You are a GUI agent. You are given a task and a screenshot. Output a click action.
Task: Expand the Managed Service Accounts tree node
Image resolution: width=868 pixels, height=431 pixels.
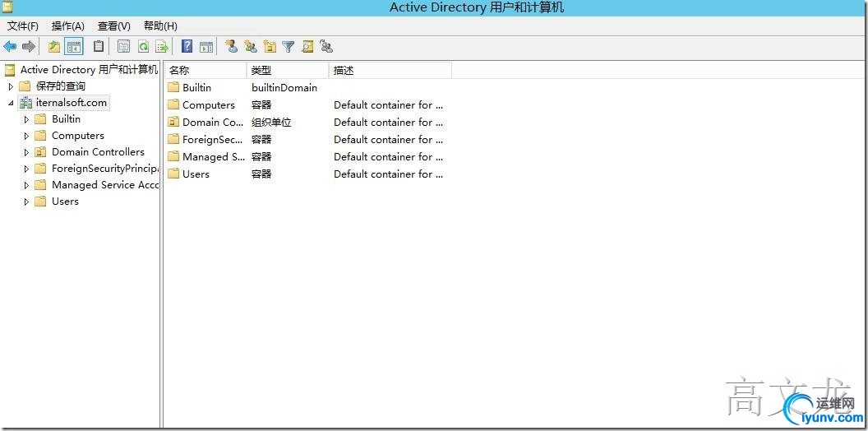[x=26, y=186]
